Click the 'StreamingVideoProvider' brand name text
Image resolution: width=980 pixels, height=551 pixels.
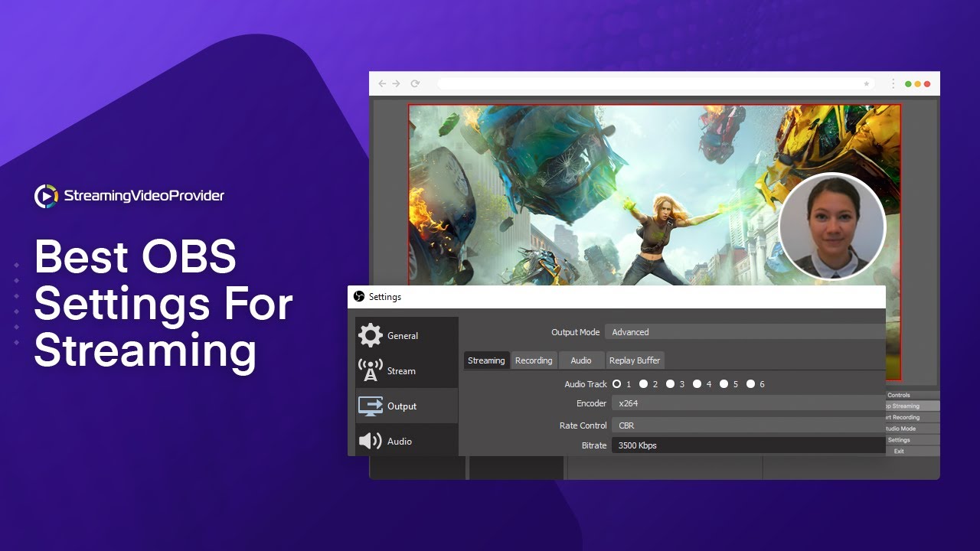144,196
